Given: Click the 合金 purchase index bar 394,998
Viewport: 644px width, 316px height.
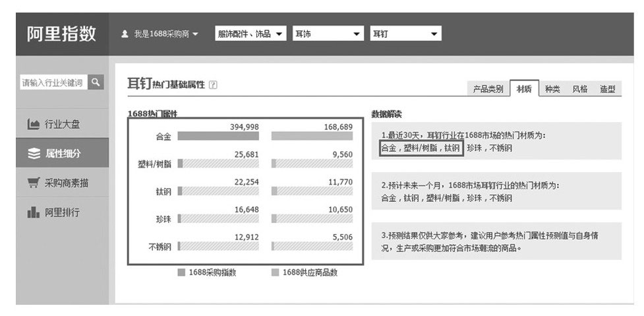Looking at the screenshot, I should coord(218,136).
